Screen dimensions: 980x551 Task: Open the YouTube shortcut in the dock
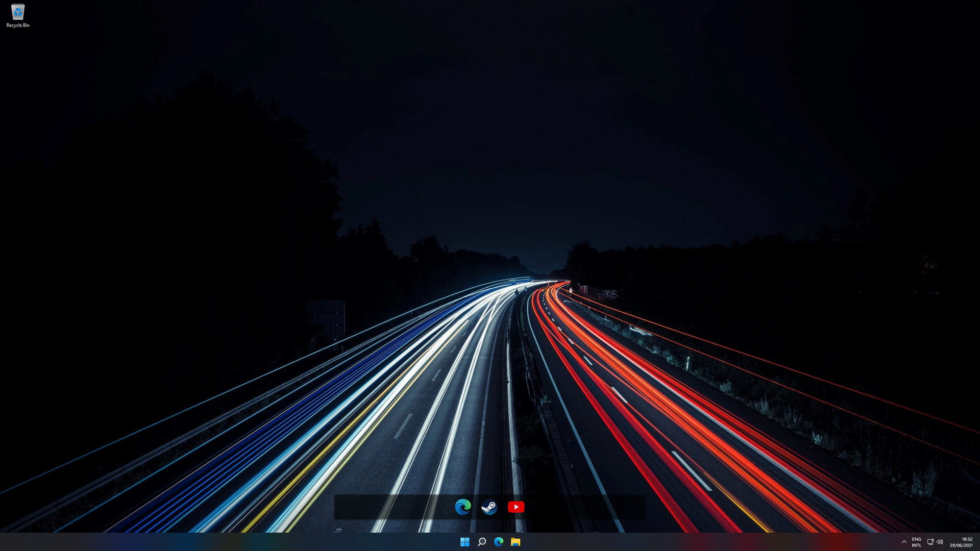tap(516, 507)
